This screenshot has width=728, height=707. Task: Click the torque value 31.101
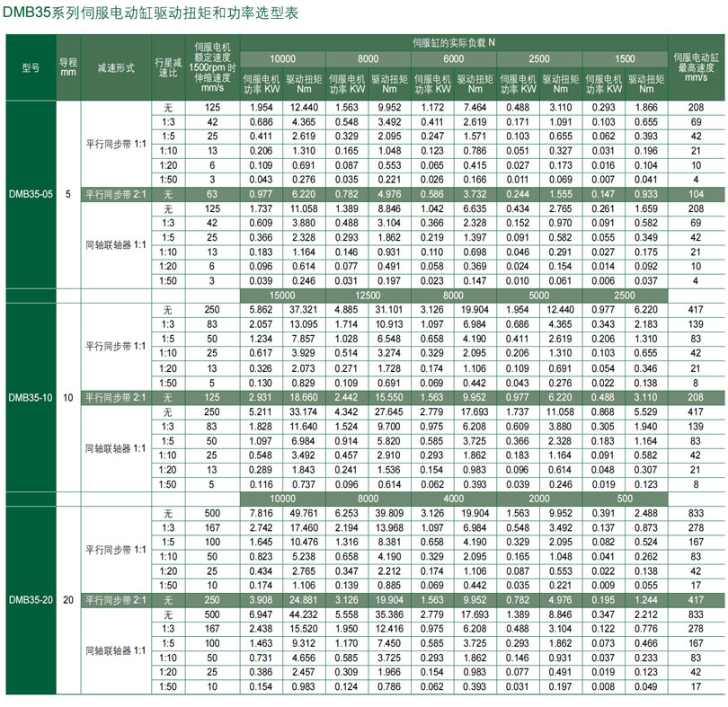(388, 309)
